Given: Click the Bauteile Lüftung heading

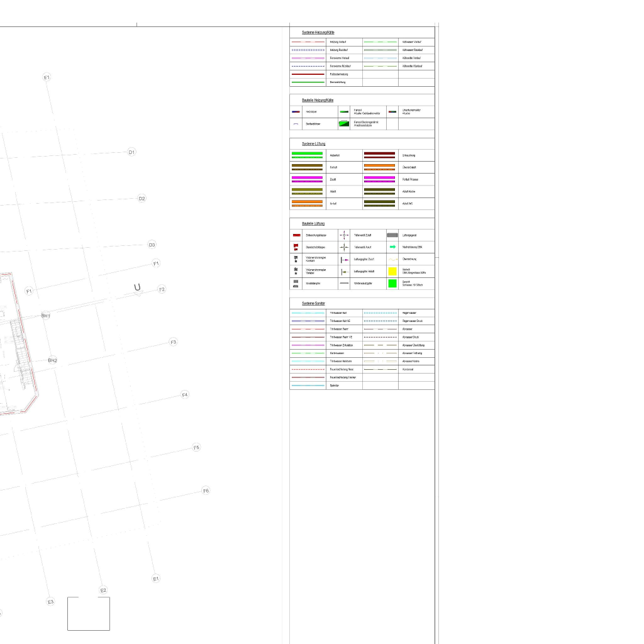Looking at the screenshot, I should tap(313, 224).
